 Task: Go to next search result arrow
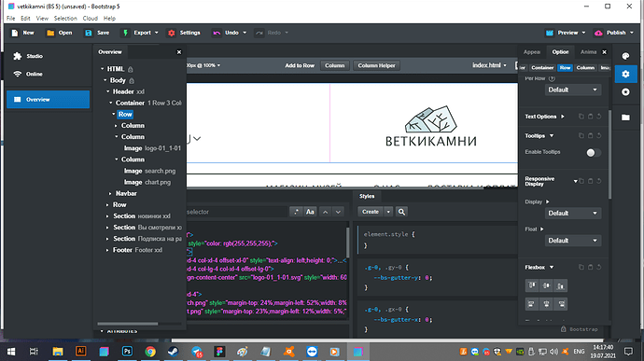[x=338, y=212]
